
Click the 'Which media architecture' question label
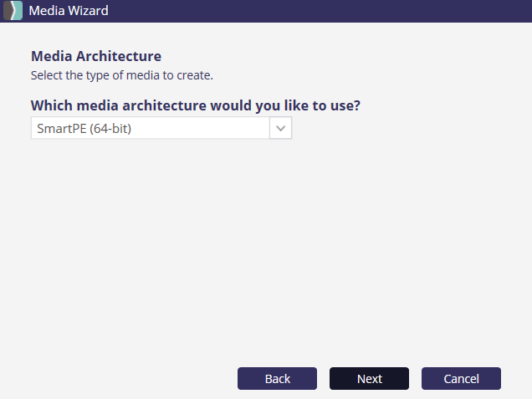[201, 106]
